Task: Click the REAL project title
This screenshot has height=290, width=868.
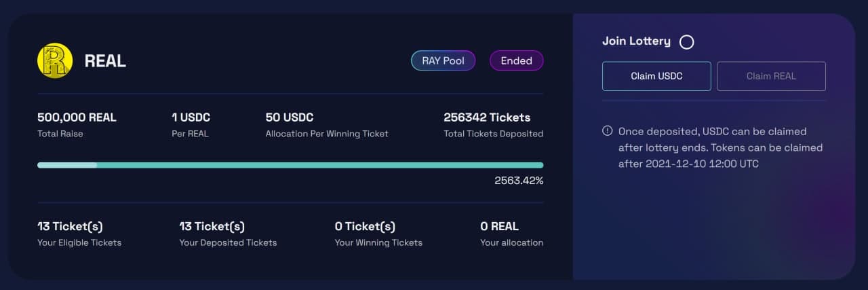Action: [105, 61]
